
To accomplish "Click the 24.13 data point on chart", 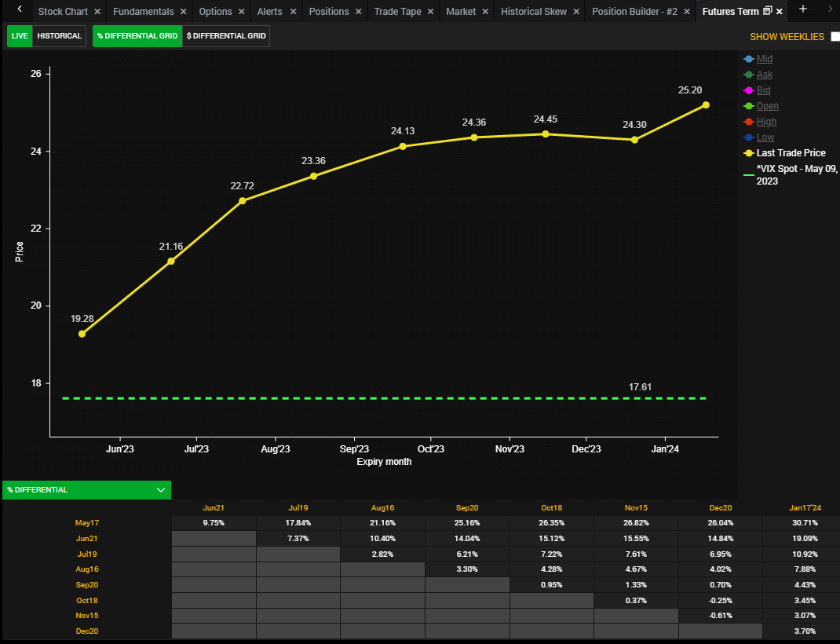I will click(x=403, y=146).
